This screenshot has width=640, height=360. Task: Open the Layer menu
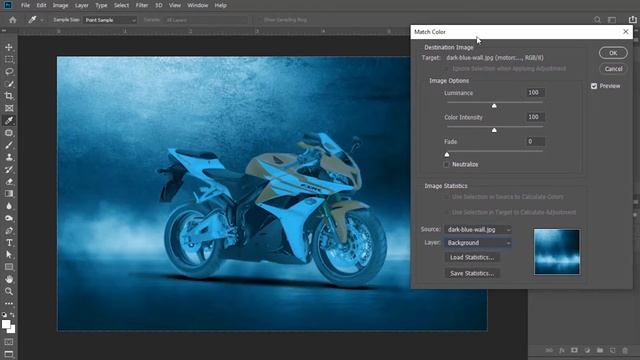click(82, 5)
